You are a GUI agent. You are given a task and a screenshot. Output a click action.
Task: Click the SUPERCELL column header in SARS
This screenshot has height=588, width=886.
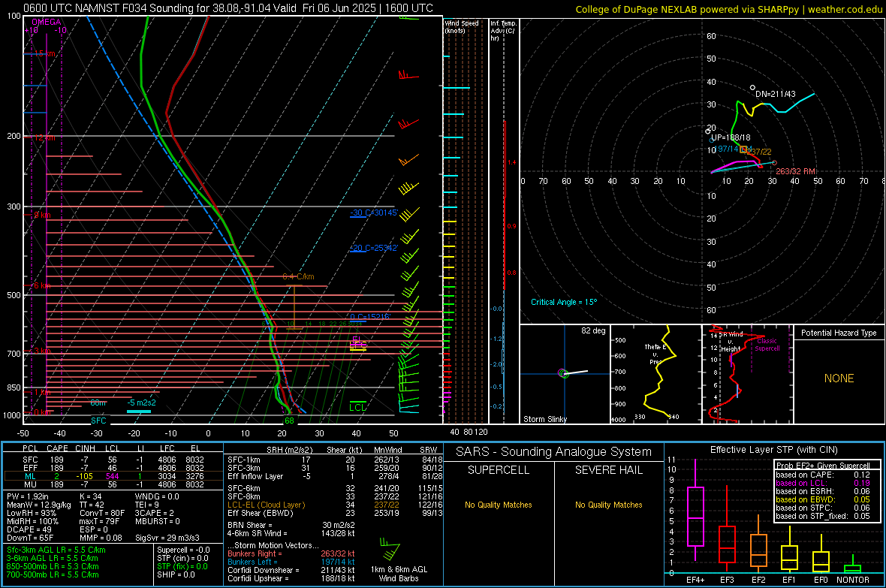(x=499, y=470)
